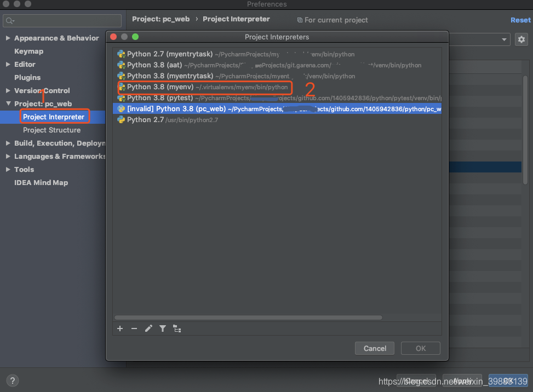This screenshot has width=533, height=392.
Task: Expand the Editor section
Action: point(8,64)
